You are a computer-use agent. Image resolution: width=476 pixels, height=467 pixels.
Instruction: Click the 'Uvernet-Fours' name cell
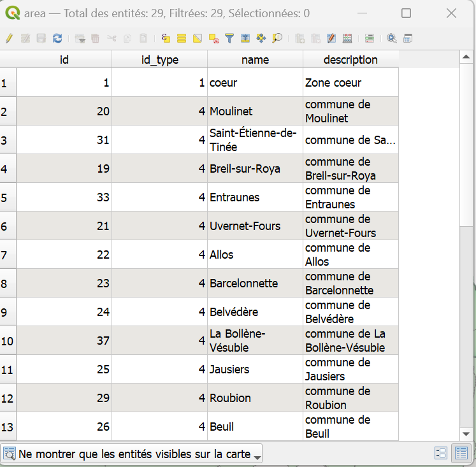pyautogui.click(x=256, y=226)
